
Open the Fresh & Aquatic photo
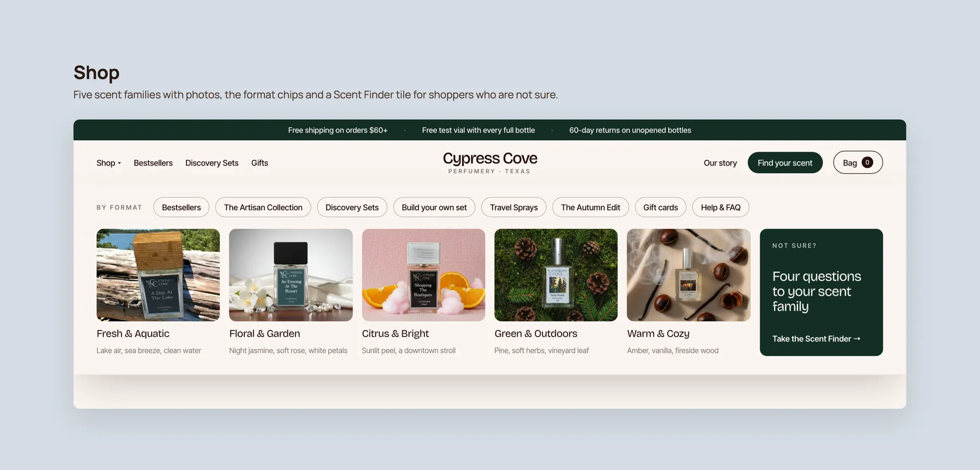[158, 275]
